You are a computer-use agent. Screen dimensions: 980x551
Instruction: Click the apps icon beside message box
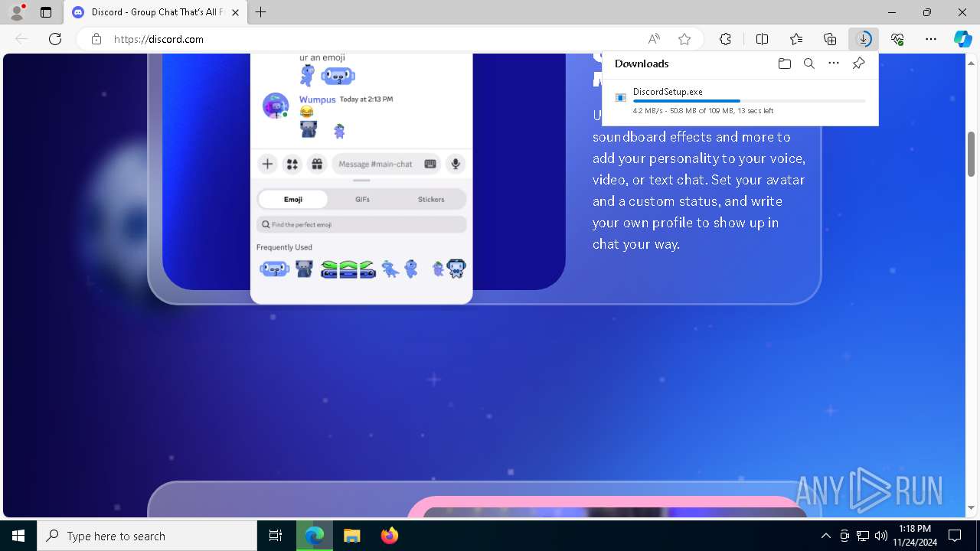292,164
